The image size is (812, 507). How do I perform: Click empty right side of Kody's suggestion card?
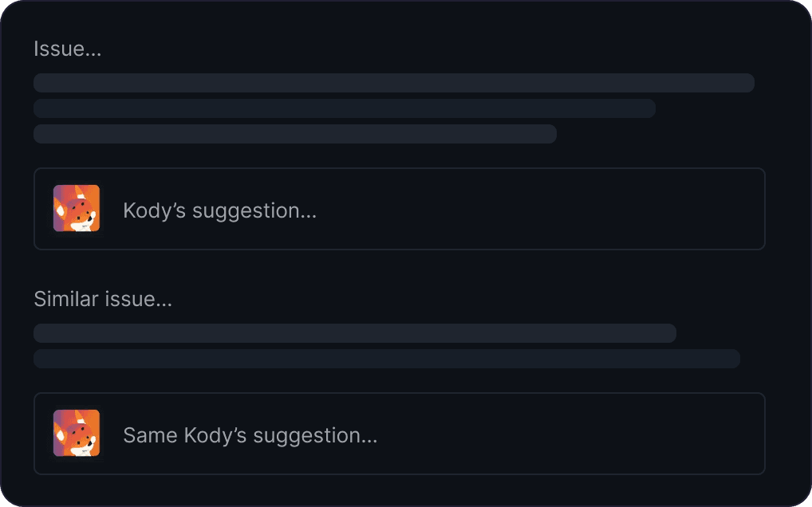pos(598,209)
